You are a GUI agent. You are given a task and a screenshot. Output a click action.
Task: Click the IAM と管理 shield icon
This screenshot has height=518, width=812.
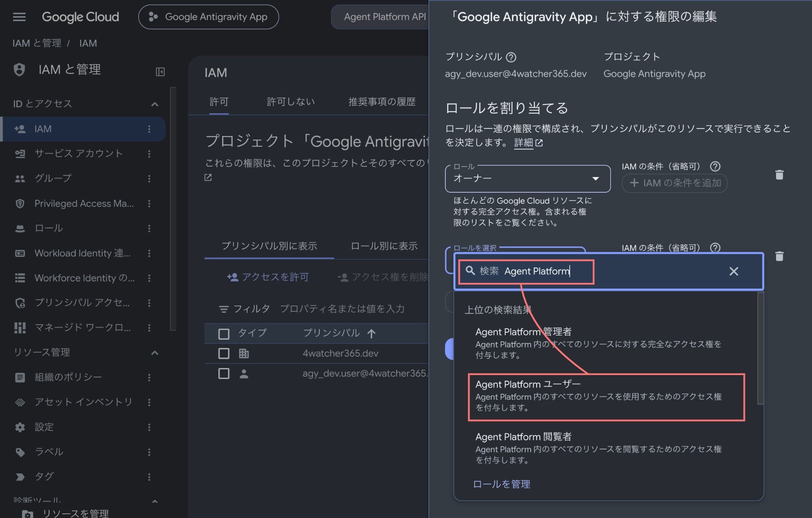[19, 70]
